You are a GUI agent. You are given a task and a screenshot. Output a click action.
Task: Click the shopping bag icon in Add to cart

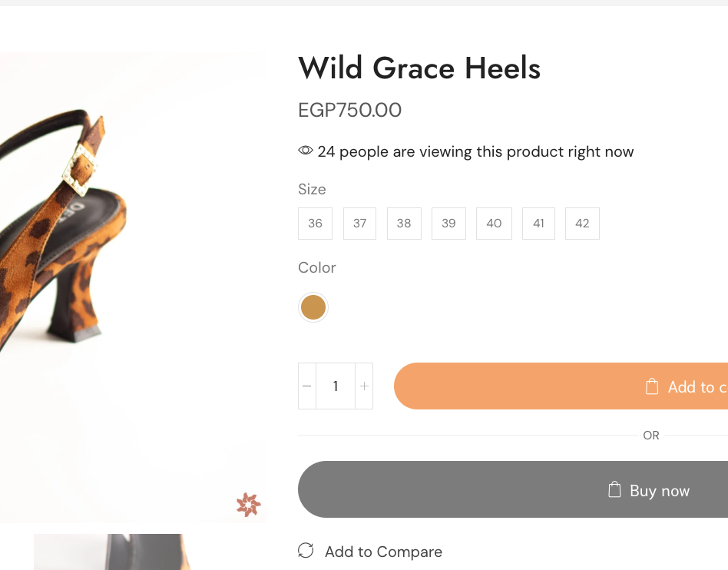tap(652, 386)
